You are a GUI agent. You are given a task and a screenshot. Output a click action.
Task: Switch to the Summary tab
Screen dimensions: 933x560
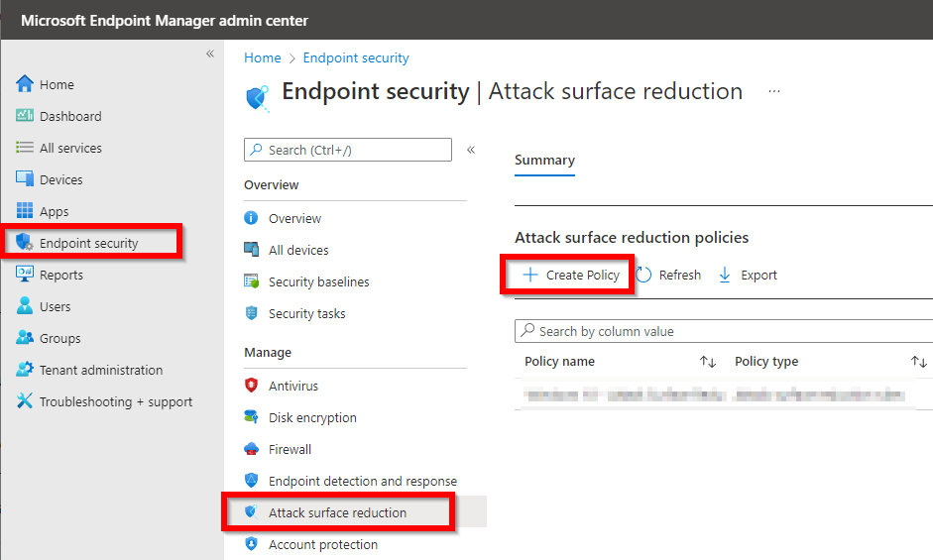pos(544,161)
